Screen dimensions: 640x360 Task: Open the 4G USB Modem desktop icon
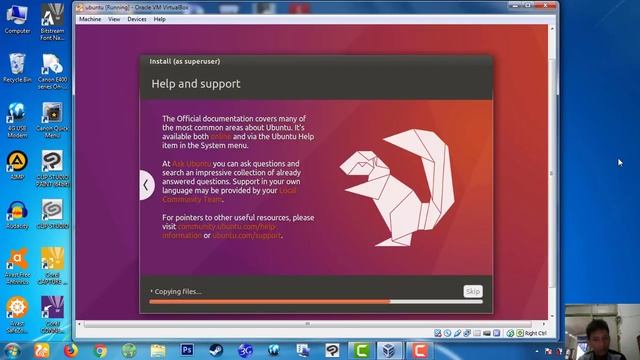tap(17, 120)
